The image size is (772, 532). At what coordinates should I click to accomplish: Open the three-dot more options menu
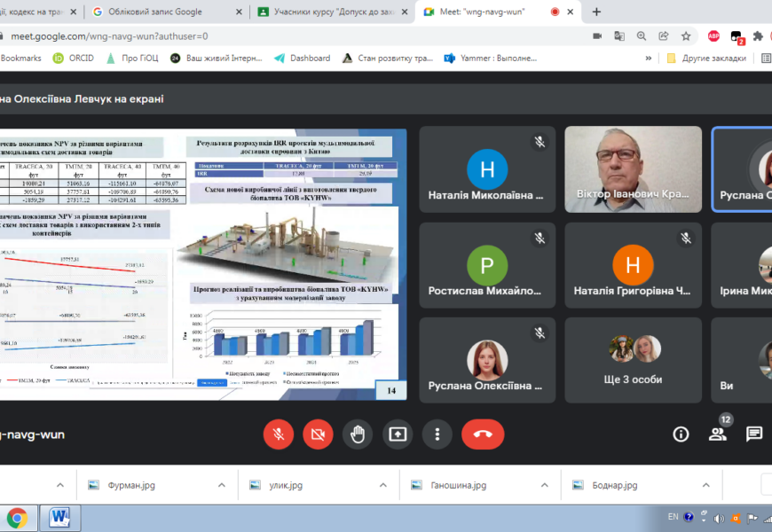pos(437,434)
